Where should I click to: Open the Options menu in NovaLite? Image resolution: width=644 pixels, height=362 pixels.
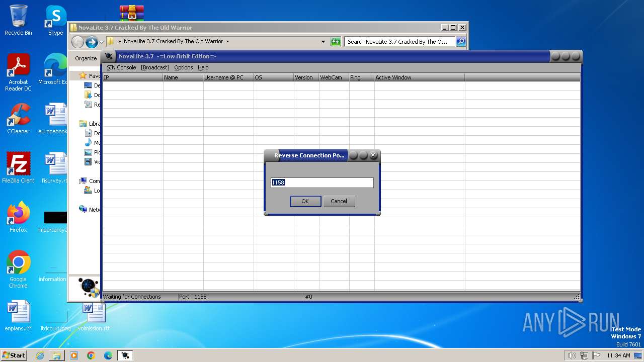184,67
